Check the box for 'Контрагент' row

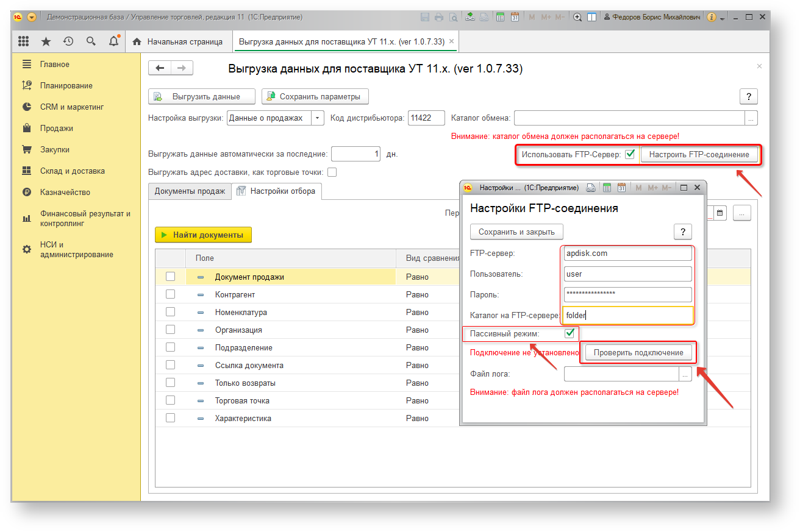tap(170, 294)
